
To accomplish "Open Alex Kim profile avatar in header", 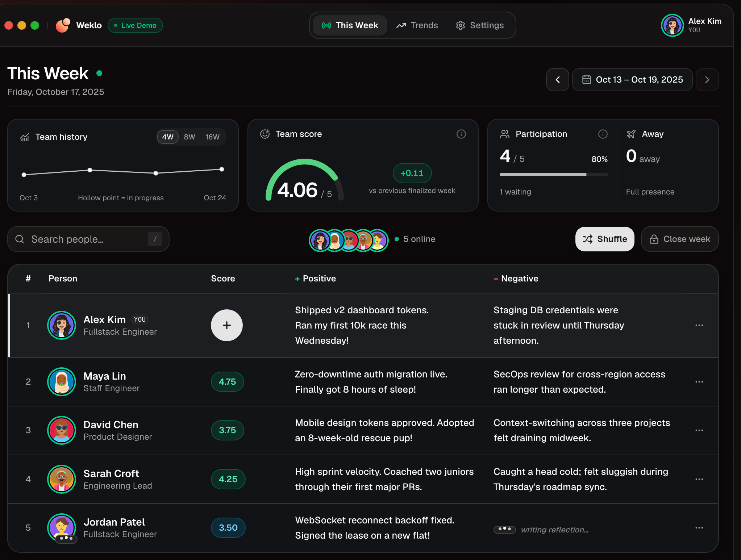I will coord(672,25).
